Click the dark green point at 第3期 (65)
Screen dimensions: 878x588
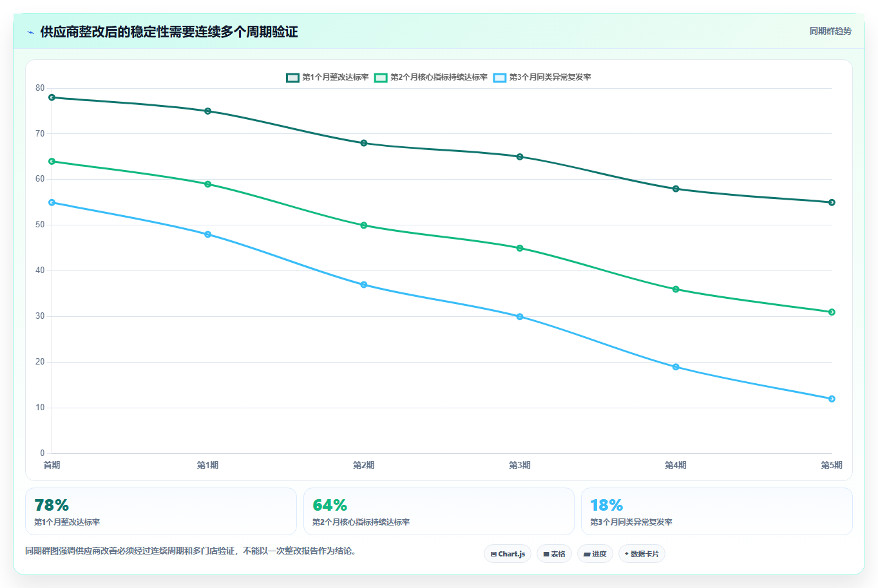tap(520, 156)
